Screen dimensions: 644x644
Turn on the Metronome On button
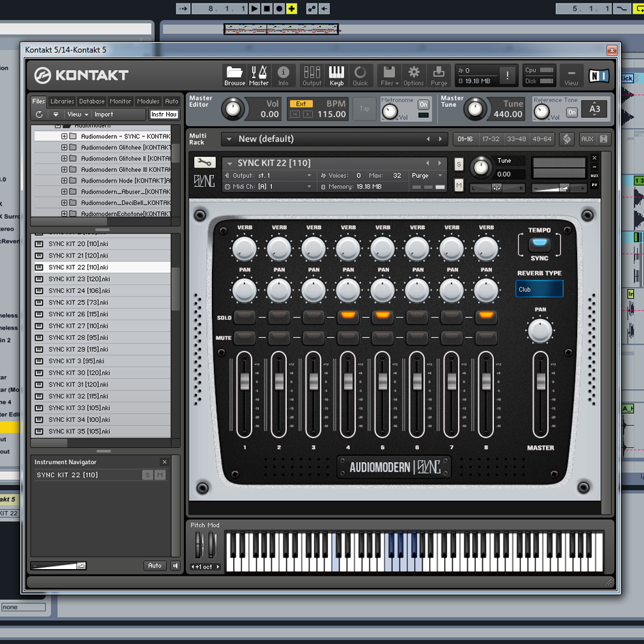[423, 105]
